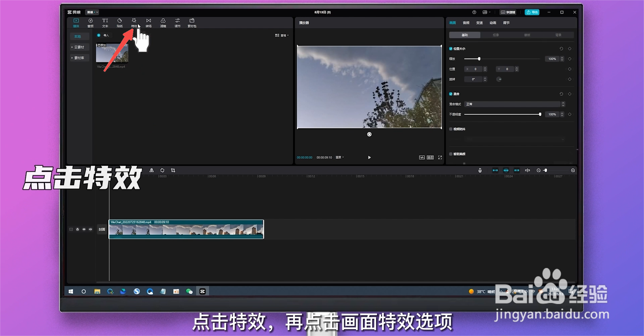This screenshot has width=644, height=336.
Task: Open the 滤镜 (Filters) panel
Action: 163,22
